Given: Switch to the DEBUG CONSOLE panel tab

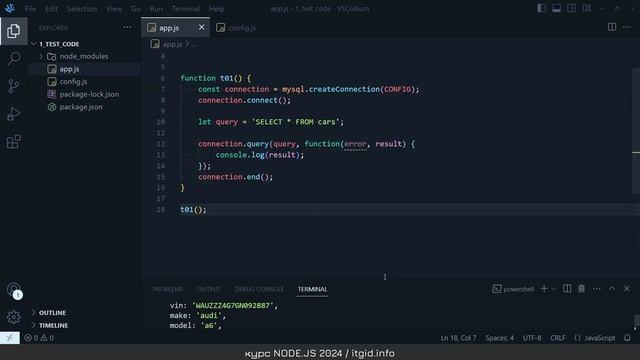Looking at the screenshot, I should pyautogui.click(x=259, y=289).
